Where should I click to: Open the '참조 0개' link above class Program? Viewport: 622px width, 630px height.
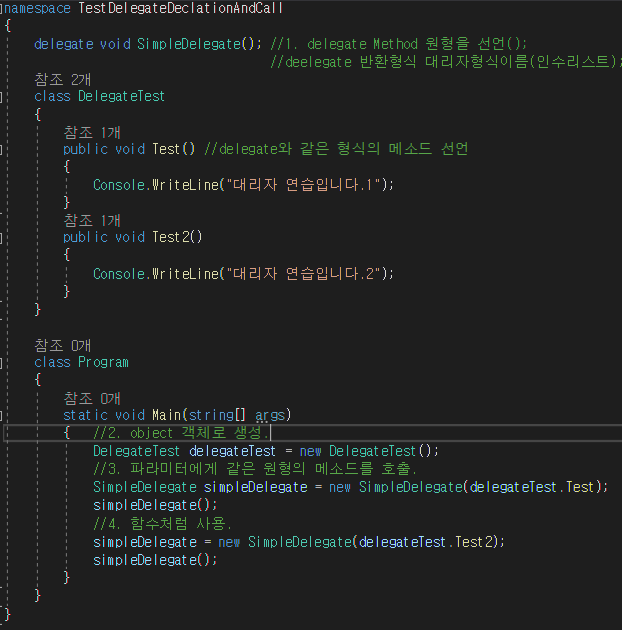(x=63, y=345)
